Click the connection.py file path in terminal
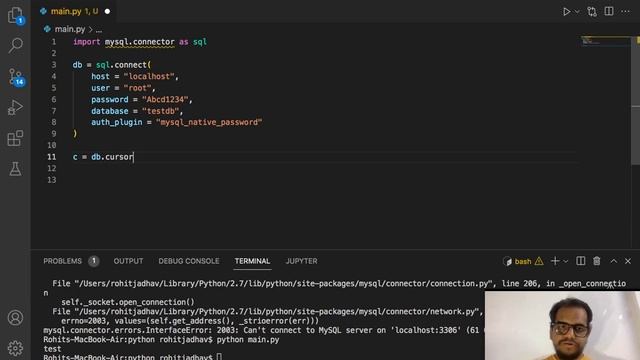640x360 pixels. (284, 284)
